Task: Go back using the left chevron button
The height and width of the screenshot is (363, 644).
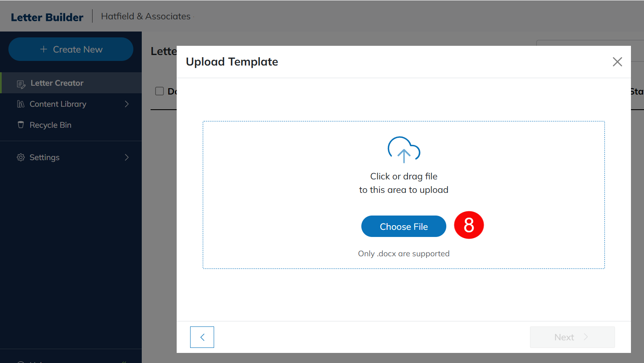Action: coord(202,337)
